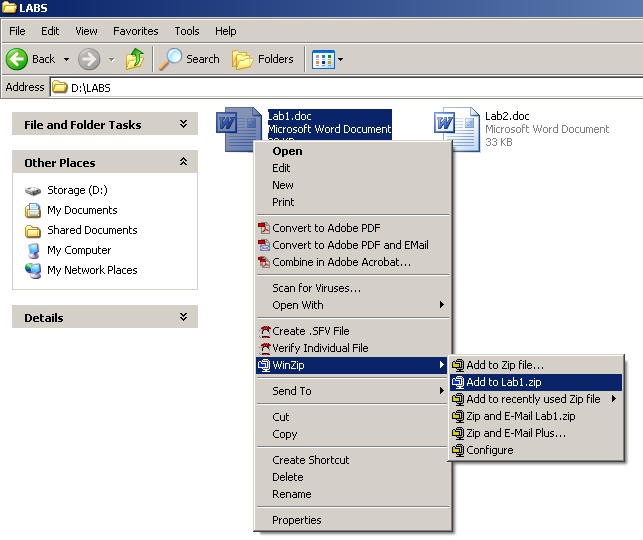This screenshot has width=643, height=540.
Task: Click the Add to Lab1.zip icon
Action: tap(458, 382)
